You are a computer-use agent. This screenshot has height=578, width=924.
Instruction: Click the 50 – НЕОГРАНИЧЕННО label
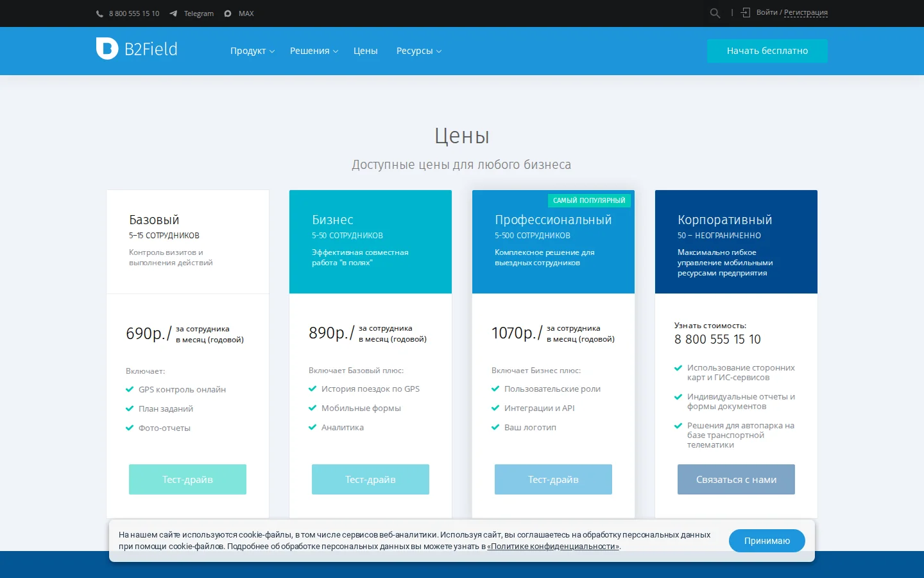click(x=719, y=236)
